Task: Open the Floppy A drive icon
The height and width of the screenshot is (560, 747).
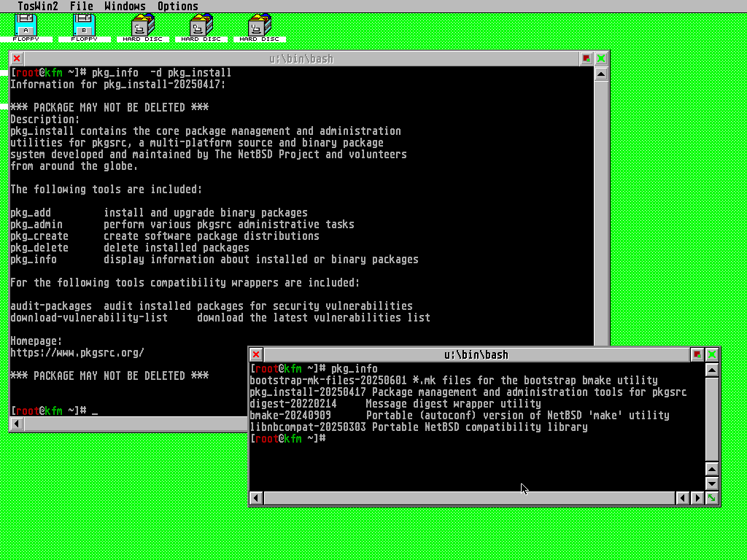Action: [x=26, y=27]
